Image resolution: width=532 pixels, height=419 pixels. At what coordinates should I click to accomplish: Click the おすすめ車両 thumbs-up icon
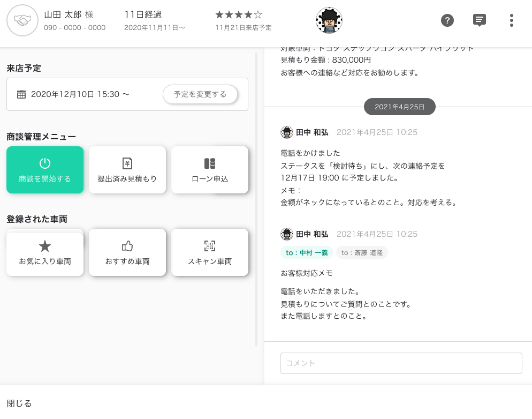(x=127, y=246)
